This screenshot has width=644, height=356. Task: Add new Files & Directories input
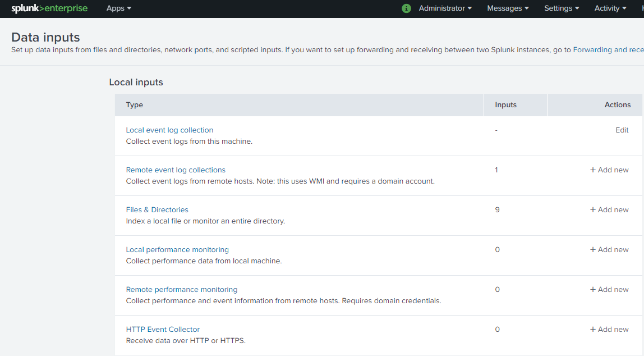coord(609,210)
